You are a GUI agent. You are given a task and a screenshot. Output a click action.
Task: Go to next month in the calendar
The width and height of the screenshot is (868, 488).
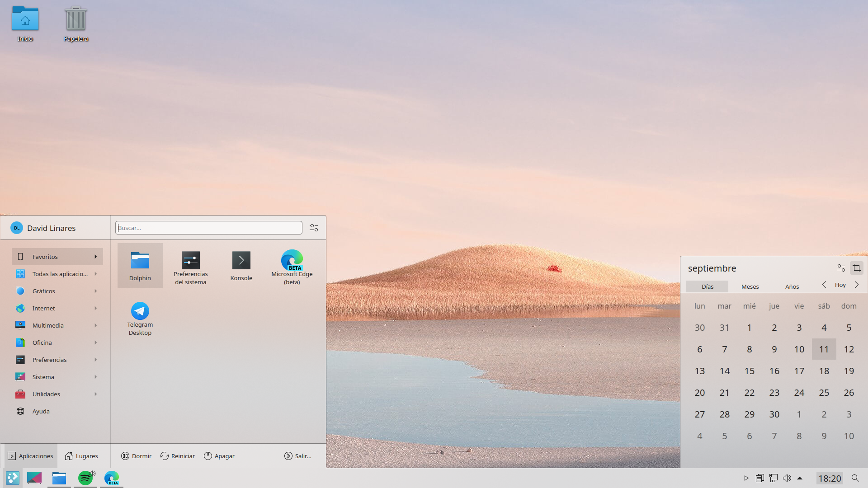pyautogui.click(x=857, y=285)
